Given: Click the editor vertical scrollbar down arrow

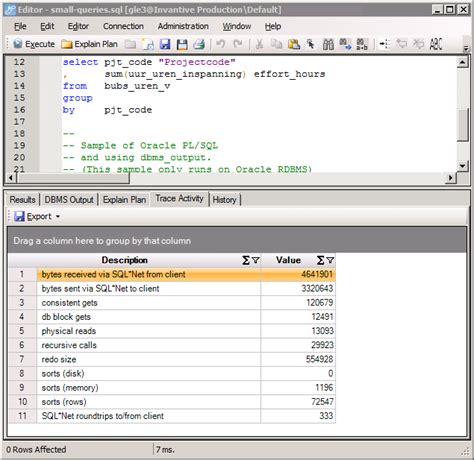Looking at the screenshot, I should click(462, 166).
